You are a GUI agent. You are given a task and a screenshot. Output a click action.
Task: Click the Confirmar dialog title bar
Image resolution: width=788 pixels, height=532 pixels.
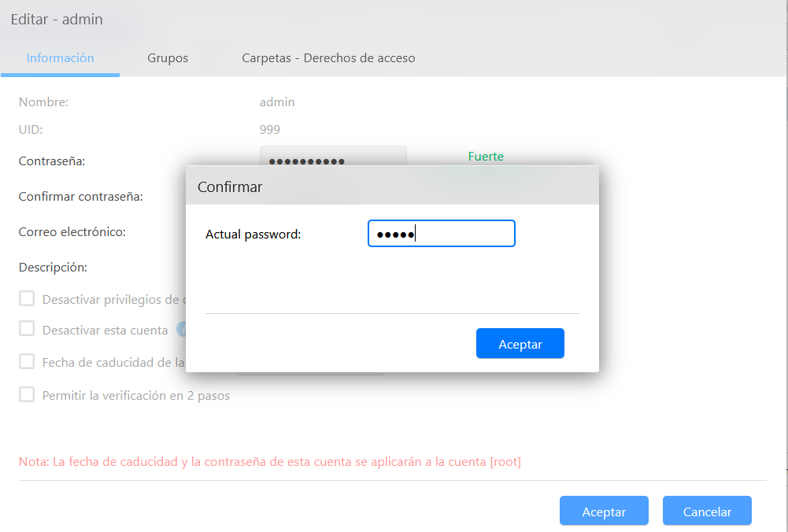(x=392, y=187)
